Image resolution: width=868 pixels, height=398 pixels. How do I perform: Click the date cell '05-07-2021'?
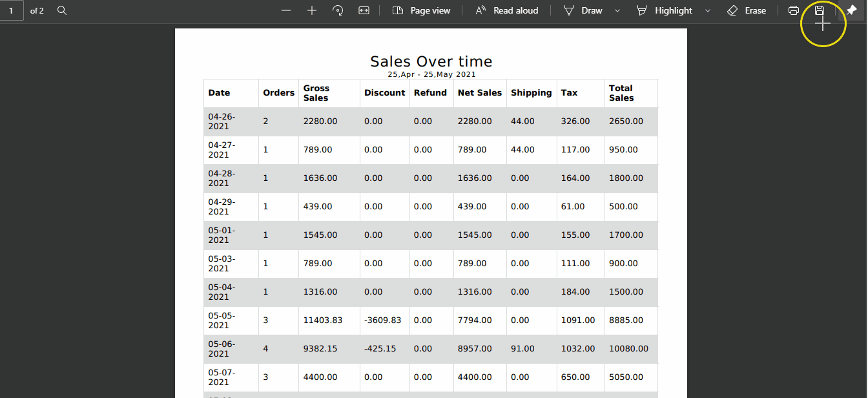click(222, 377)
